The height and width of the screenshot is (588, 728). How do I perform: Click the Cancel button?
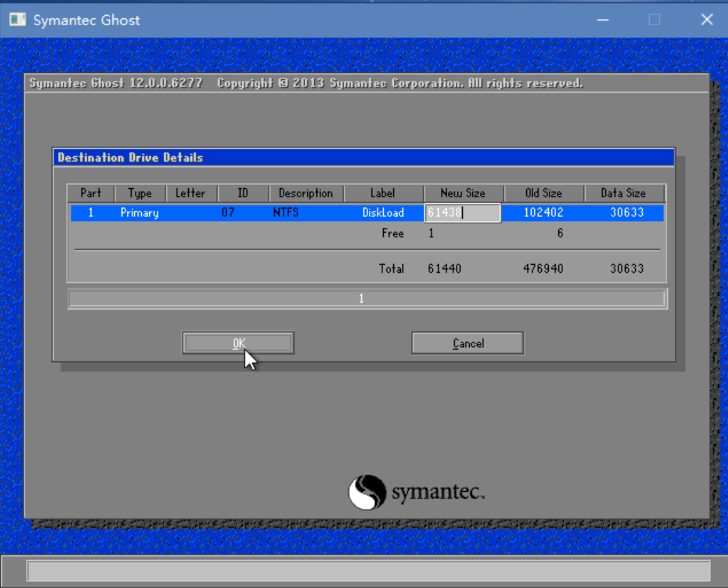[468, 342]
